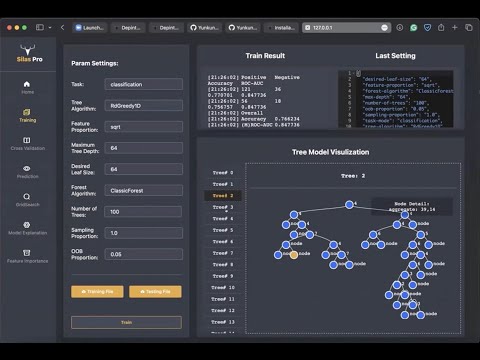Click the Number of Trees field
The width and height of the screenshot is (480, 360).
[143, 212]
